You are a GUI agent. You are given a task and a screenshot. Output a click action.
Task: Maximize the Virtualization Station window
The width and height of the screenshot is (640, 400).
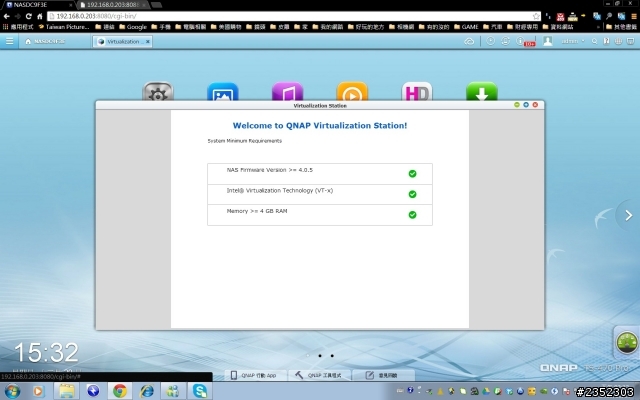coord(526,105)
